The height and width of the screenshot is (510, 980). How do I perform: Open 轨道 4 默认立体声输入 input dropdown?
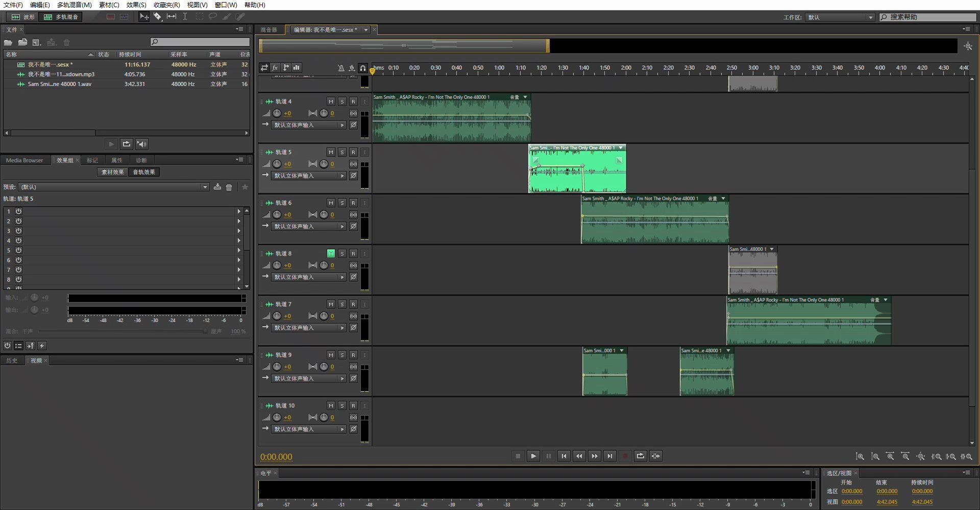308,125
